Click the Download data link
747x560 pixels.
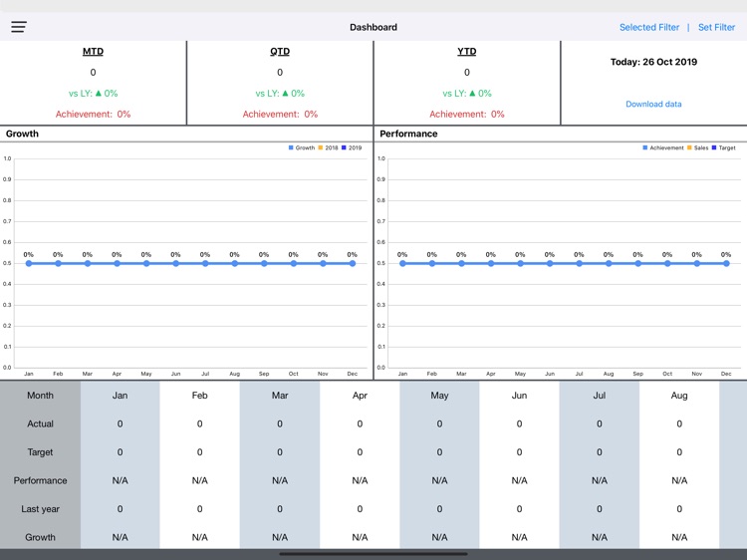pos(653,104)
